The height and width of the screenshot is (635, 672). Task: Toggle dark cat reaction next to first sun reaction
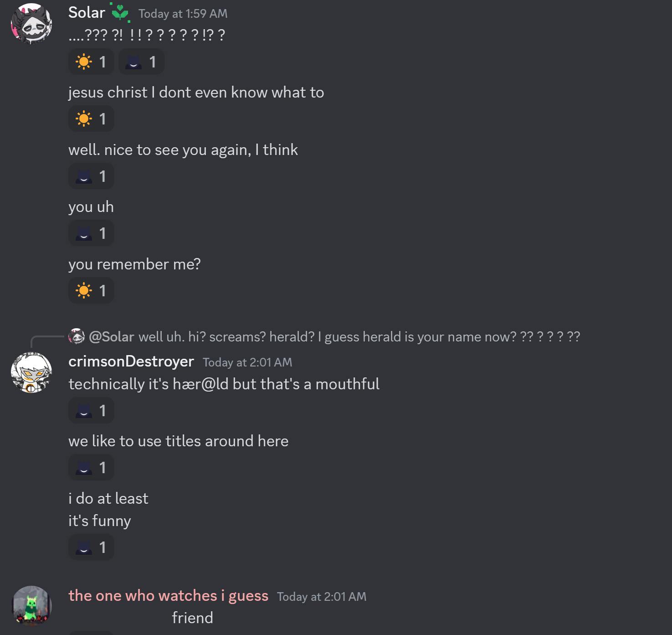click(x=141, y=62)
